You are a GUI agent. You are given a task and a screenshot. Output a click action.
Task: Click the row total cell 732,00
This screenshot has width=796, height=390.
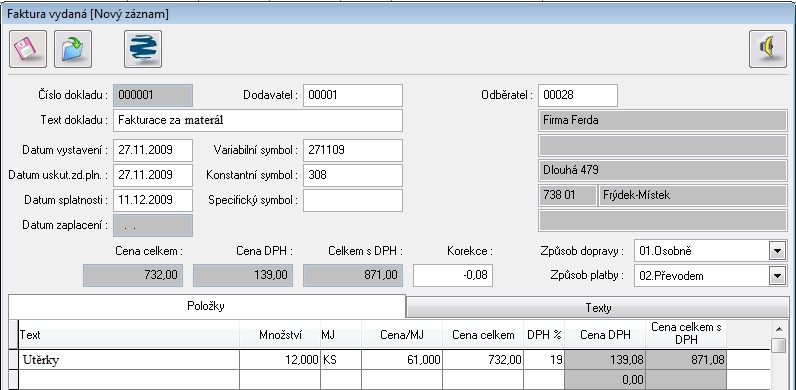pyautogui.click(x=483, y=360)
